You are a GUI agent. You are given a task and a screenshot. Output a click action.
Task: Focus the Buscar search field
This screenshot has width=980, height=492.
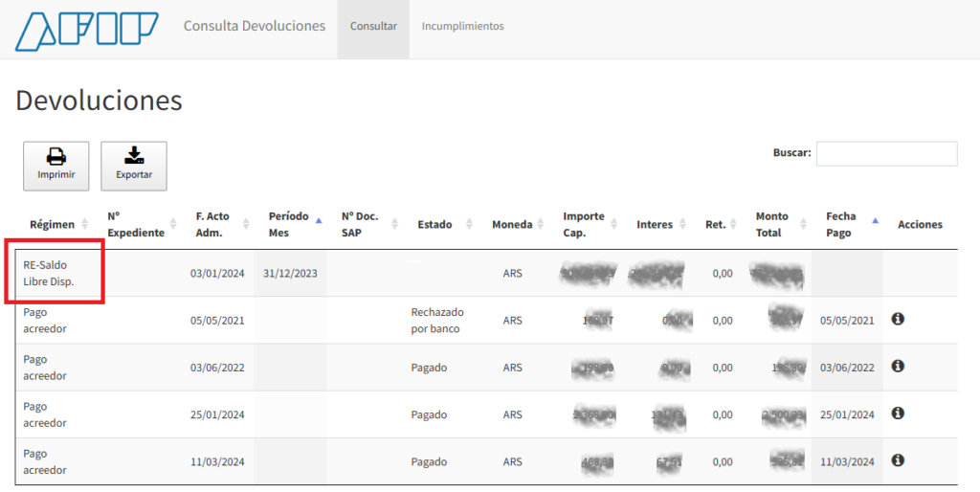coord(886,154)
